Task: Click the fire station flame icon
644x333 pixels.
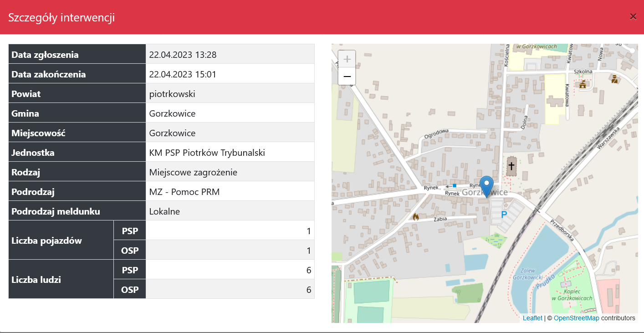Action: tap(415, 217)
